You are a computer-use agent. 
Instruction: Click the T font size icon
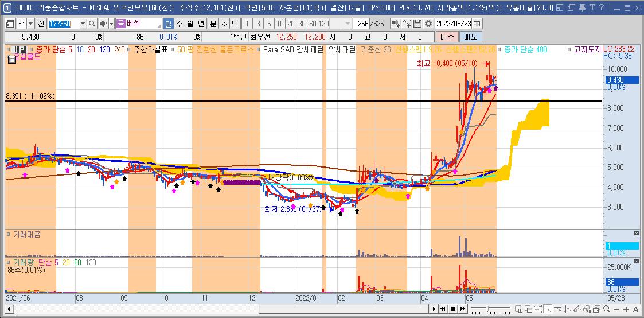[x=592, y=7]
